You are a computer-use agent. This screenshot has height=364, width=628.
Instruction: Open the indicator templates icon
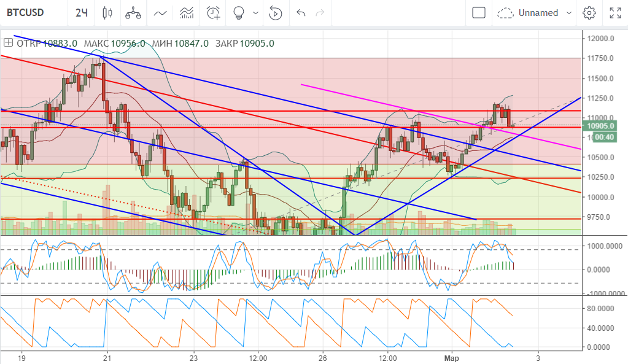[x=187, y=13]
